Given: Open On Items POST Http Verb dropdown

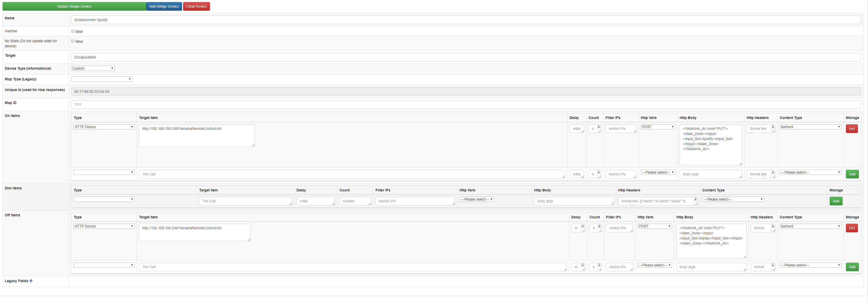Looking at the screenshot, I should point(658,127).
